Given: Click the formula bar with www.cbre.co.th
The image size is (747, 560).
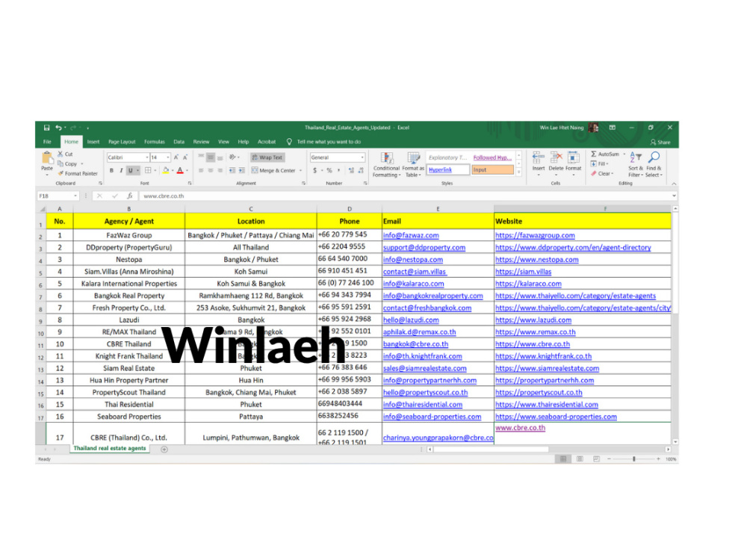Looking at the screenshot, I should pyautogui.click(x=405, y=196).
